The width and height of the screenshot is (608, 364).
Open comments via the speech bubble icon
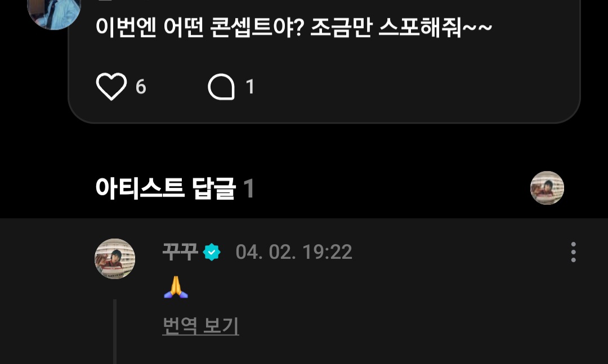pos(221,87)
